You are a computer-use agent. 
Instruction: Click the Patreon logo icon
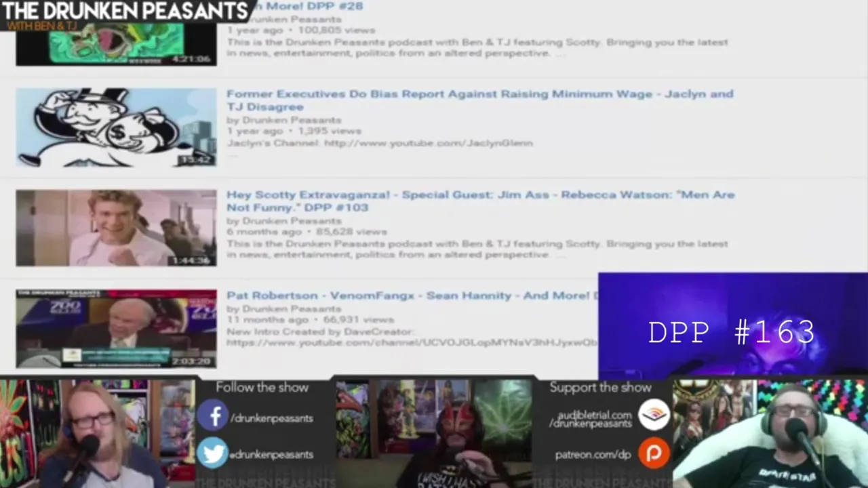point(654,453)
